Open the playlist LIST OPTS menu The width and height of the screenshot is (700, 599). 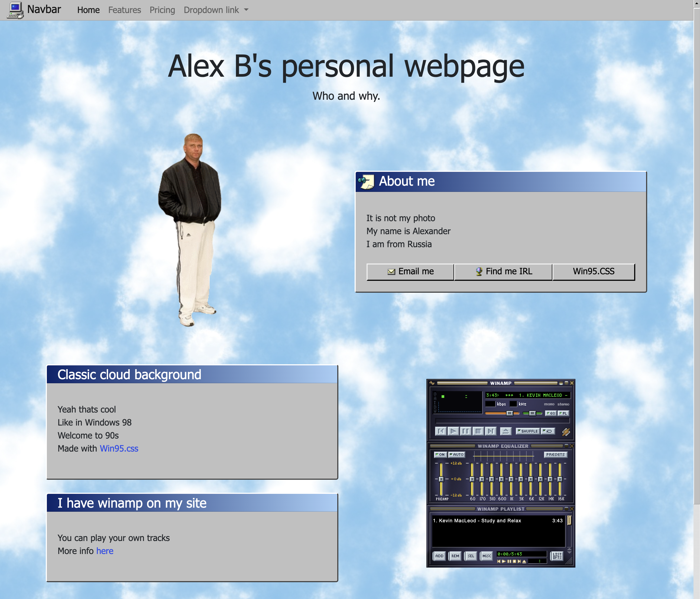click(x=557, y=556)
